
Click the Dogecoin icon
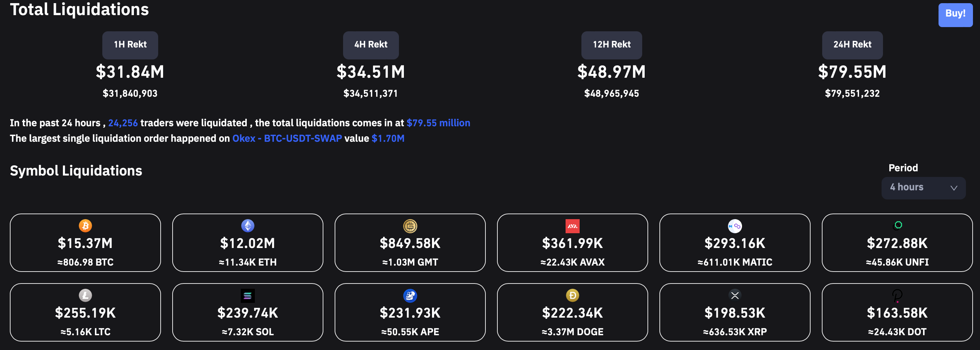572,295
